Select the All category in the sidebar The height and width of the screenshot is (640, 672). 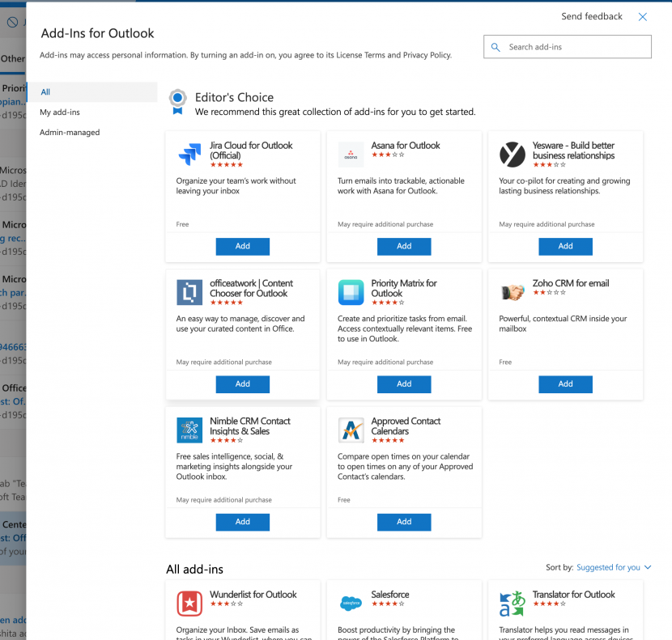(45, 91)
